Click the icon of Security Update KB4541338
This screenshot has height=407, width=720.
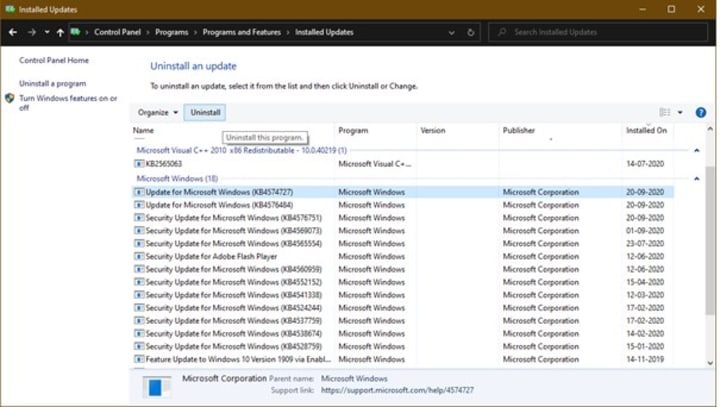(139, 295)
